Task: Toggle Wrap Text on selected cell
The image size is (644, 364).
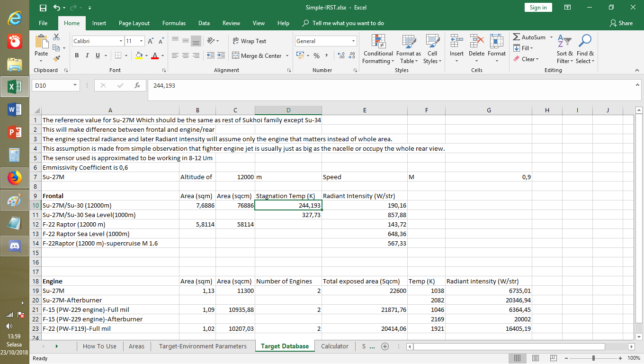Action: click(249, 41)
